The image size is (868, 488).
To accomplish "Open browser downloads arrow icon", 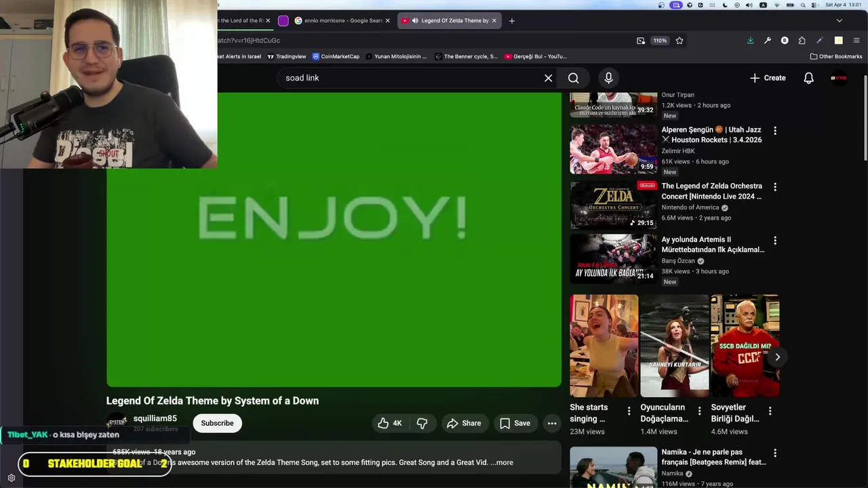I will point(750,41).
